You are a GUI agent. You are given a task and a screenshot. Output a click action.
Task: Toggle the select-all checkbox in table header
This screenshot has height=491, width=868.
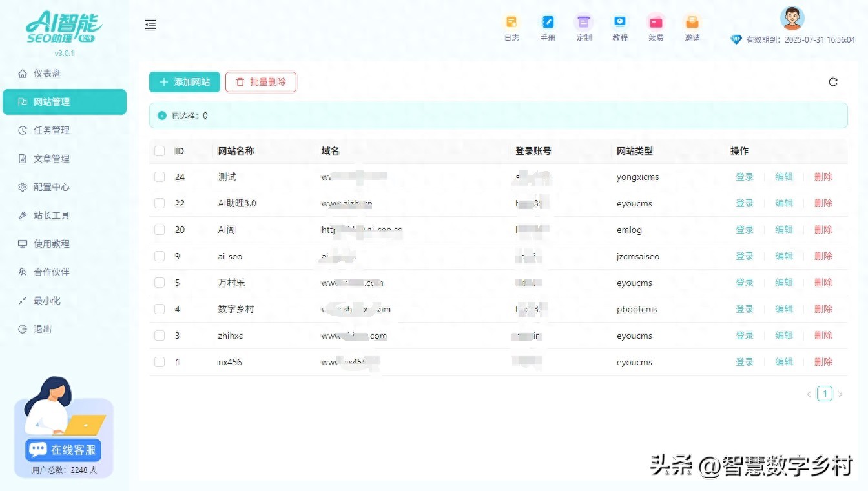pos(160,151)
